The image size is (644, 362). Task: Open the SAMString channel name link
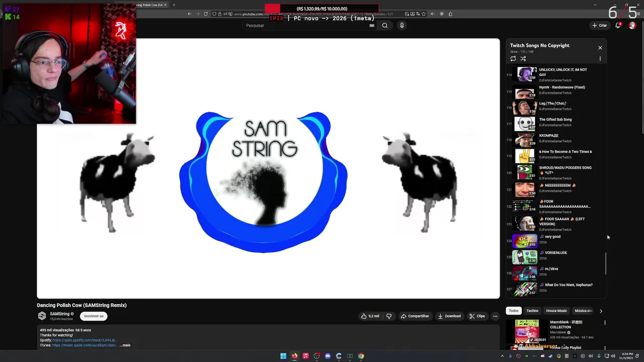59,314
